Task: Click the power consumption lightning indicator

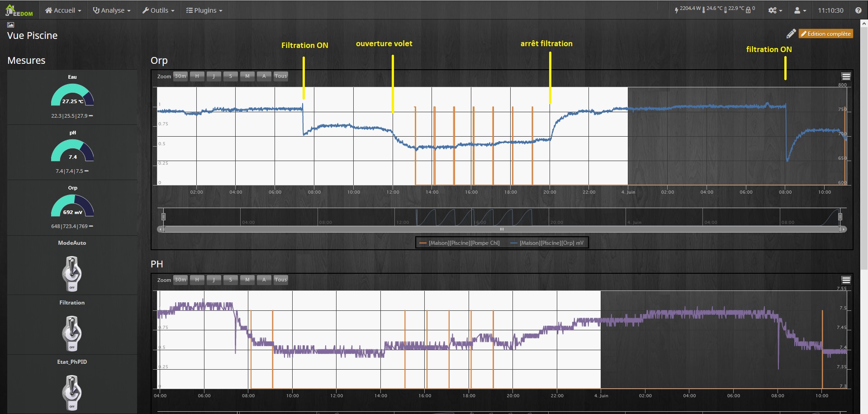Action: [x=688, y=9]
